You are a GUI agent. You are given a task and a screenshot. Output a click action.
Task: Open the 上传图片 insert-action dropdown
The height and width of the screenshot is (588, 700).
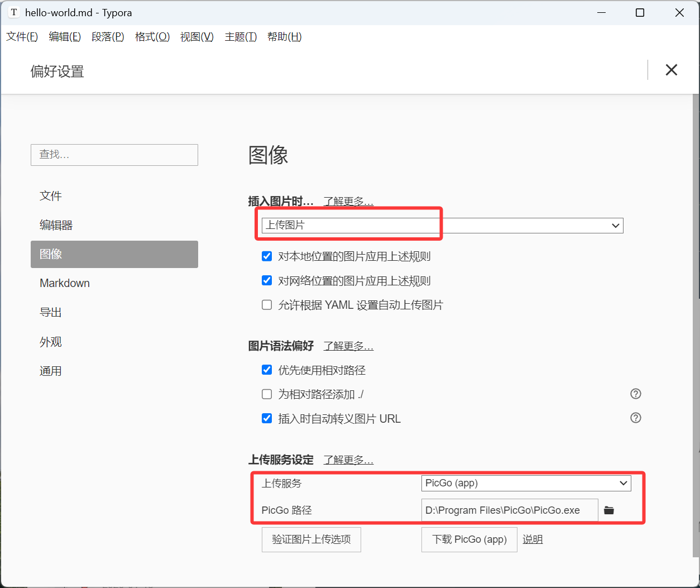(442, 226)
